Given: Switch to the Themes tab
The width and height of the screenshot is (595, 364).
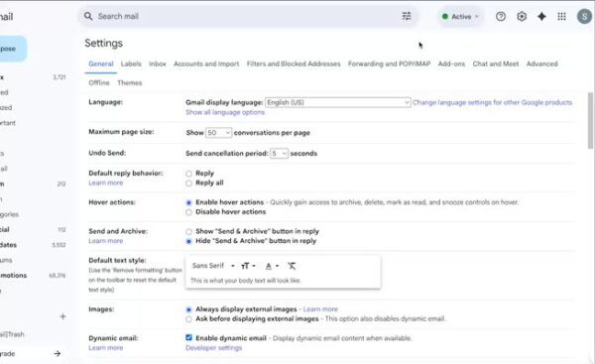Looking at the screenshot, I should click(x=130, y=82).
